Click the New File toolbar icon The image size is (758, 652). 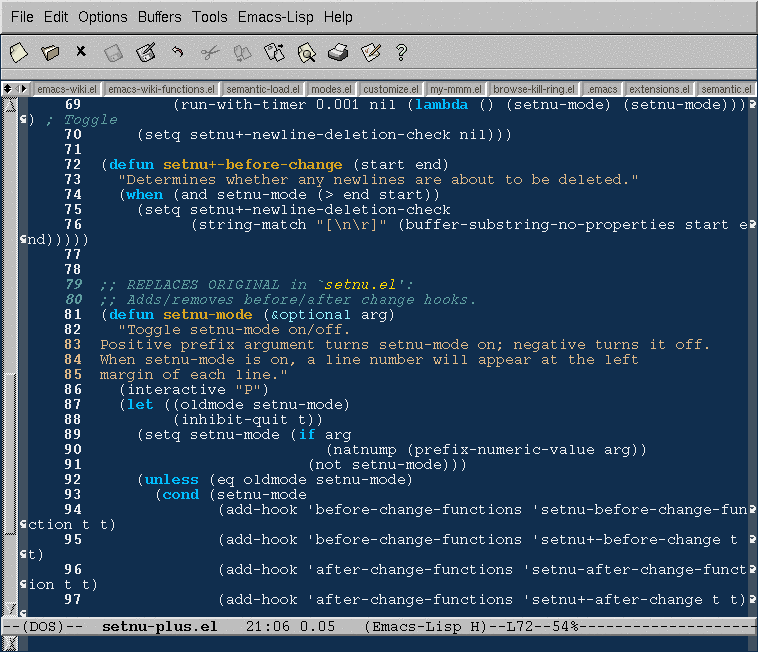click(x=18, y=51)
